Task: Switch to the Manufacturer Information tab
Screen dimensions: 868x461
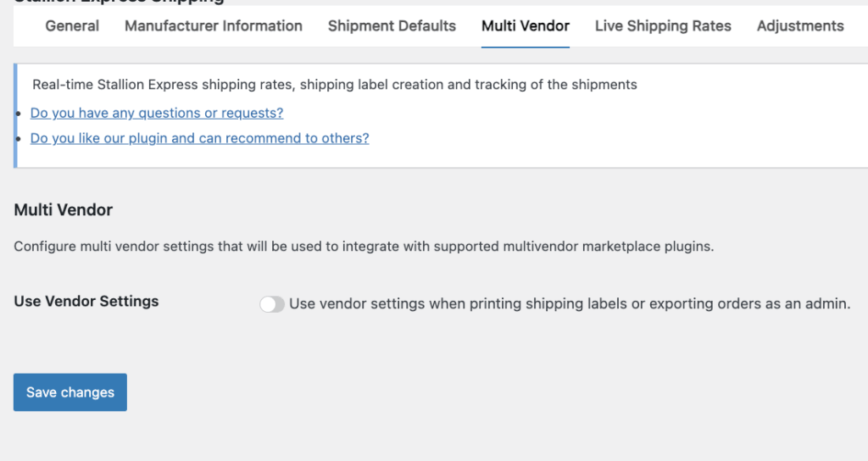Action: (214, 26)
